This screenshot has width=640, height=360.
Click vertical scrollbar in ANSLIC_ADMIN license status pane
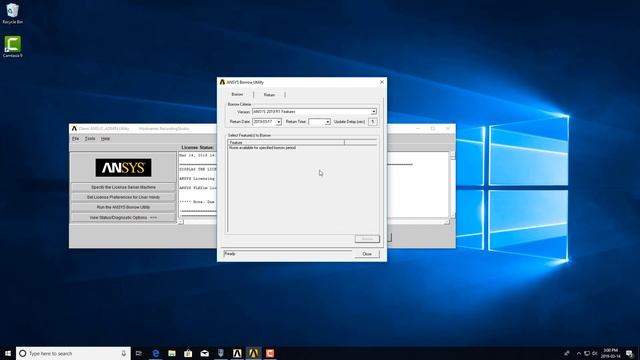pos(452,185)
